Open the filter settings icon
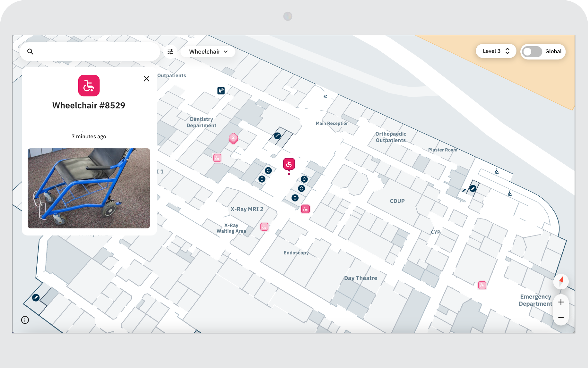Image resolution: width=588 pixels, height=368 pixels. pos(170,52)
